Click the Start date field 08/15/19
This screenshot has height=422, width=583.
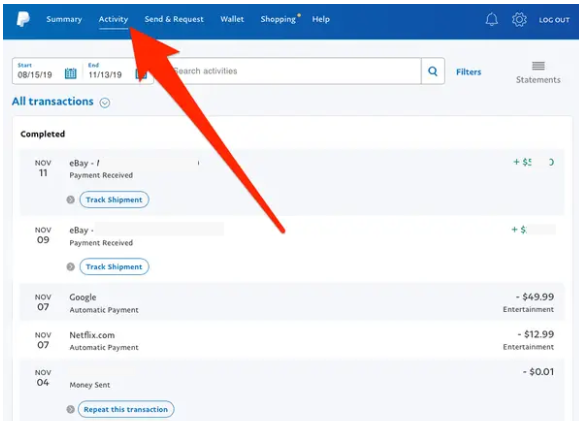click(x=35, y=75)
